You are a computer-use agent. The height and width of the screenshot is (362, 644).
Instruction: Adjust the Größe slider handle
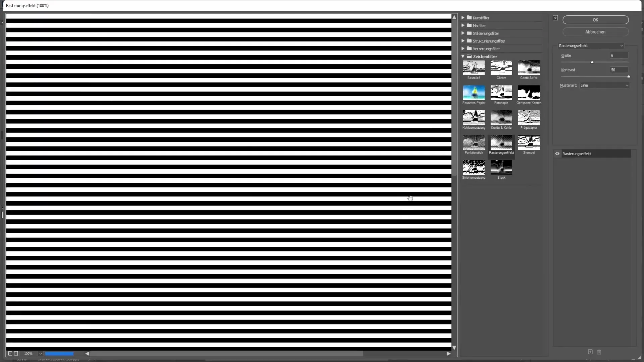(592, 62)
